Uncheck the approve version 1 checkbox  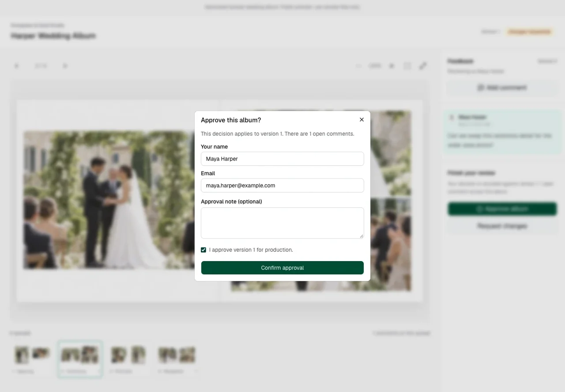click(203, 250)
